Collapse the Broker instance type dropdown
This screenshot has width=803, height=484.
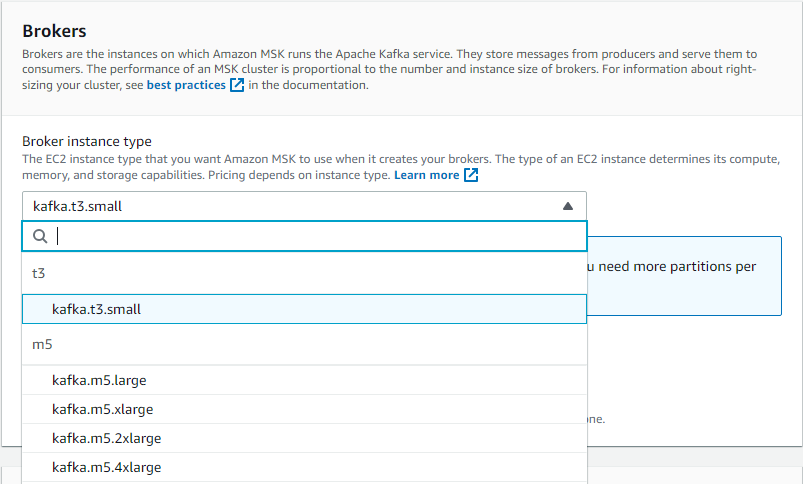(x=304, y=206)
